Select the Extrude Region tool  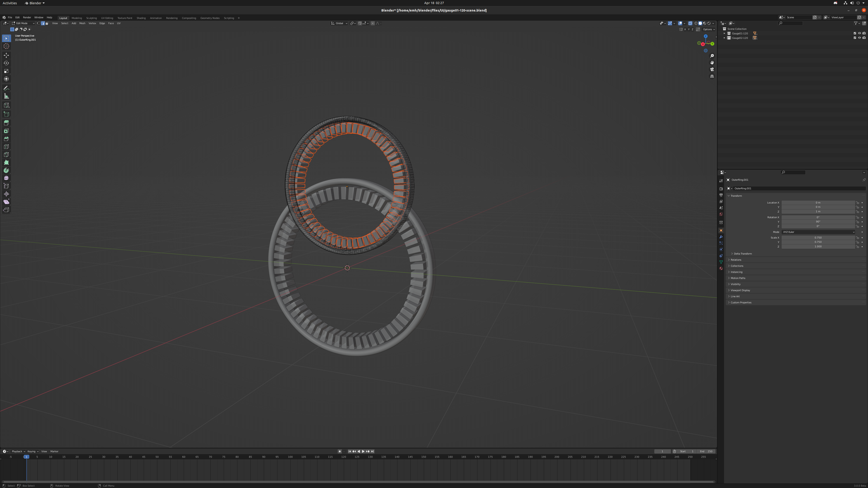6,123
